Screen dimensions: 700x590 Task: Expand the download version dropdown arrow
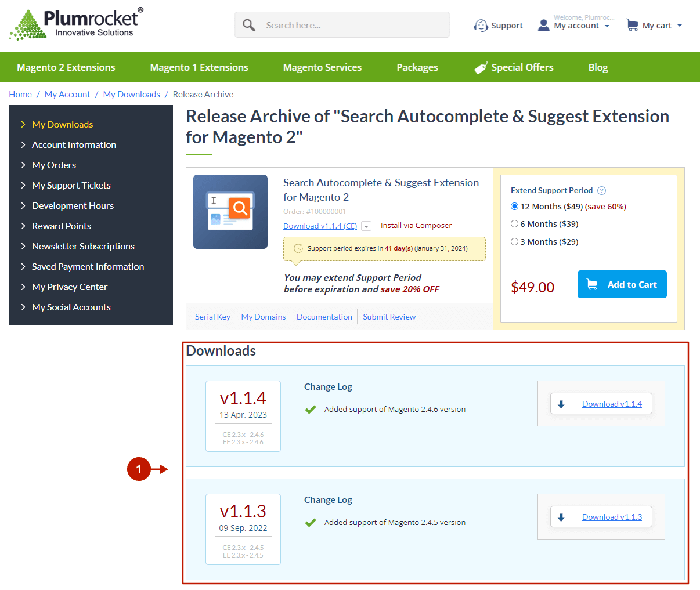(366, 226)
